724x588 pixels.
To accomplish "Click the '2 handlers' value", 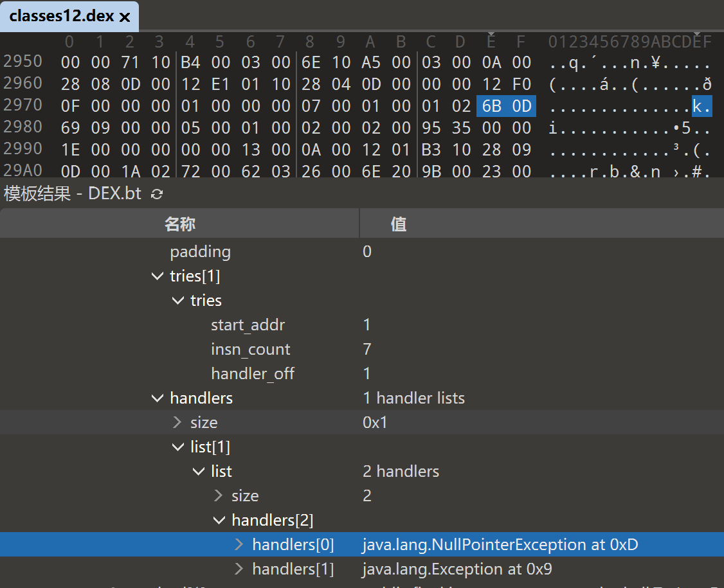I will coord(401,471).
